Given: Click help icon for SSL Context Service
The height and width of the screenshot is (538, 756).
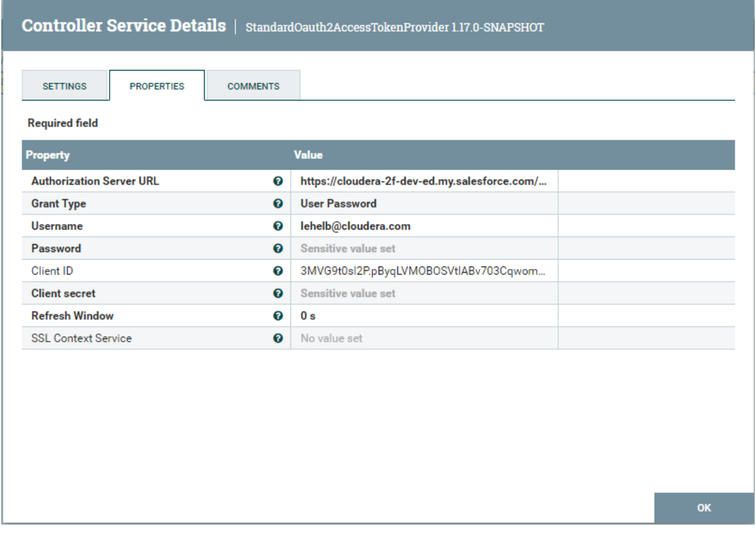Looking at the screenshot, I should [277, 338].
